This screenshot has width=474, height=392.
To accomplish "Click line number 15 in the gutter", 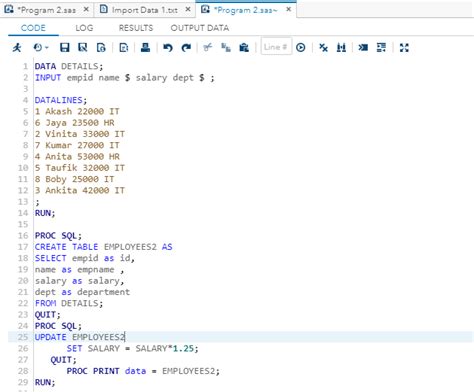I will point(23,224).
